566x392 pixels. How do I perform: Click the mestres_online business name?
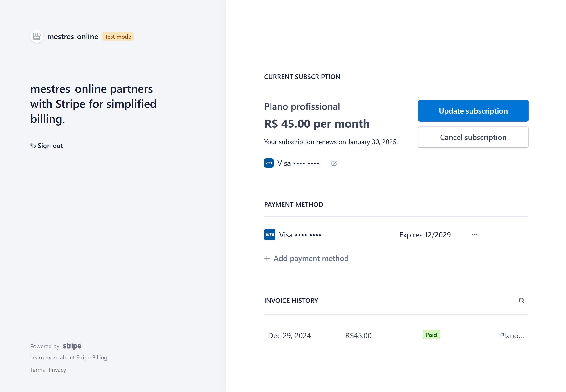(73, 37)
